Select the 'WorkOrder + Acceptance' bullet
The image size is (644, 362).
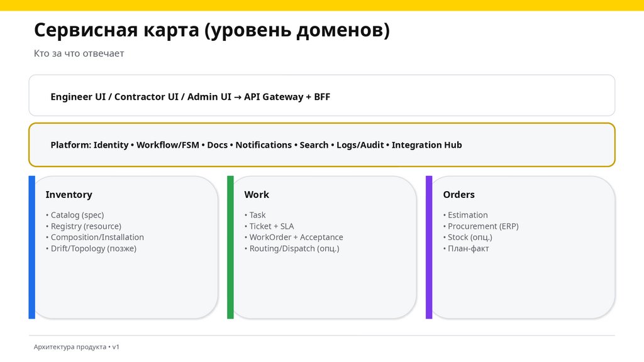(x=294, y=237)
